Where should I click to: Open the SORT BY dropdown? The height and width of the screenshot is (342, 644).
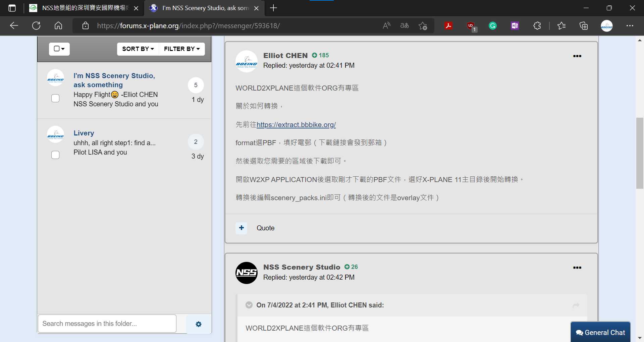[x=138, y=49]
